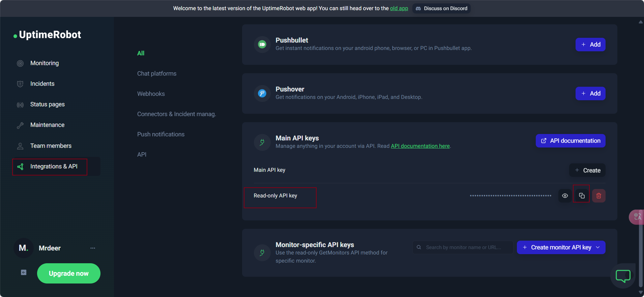This screenshot has width=644, height=297.
Task: Click the Maintenance wrench icon
Action: click(20, 125)
